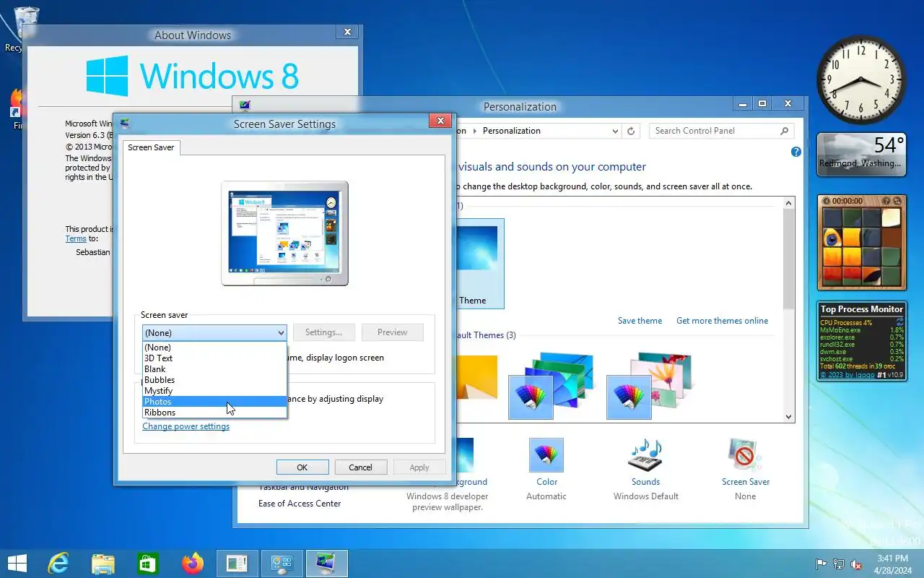
Task: Choose 3D Text from the dropdown list
Action: click(214, 358)
